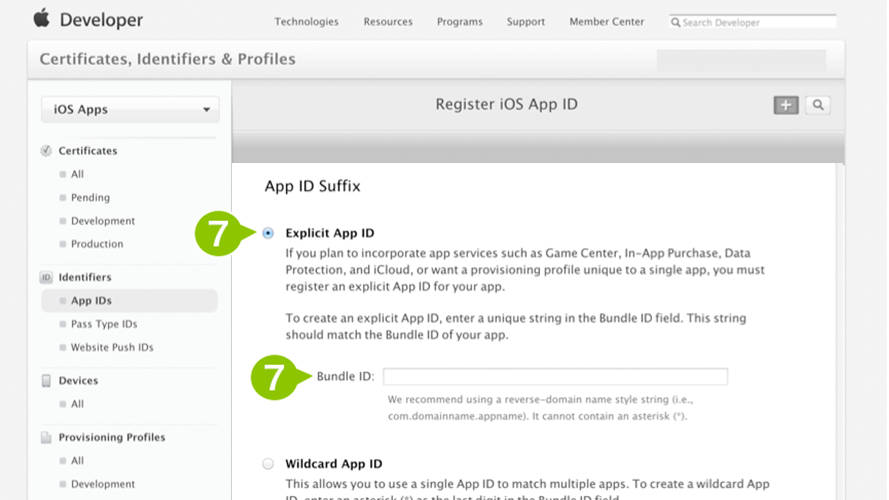The height and width of the screenshot is (500, 889).
Task: Open All under Provisioning Profiles
Action: click(x=77, y=460)
